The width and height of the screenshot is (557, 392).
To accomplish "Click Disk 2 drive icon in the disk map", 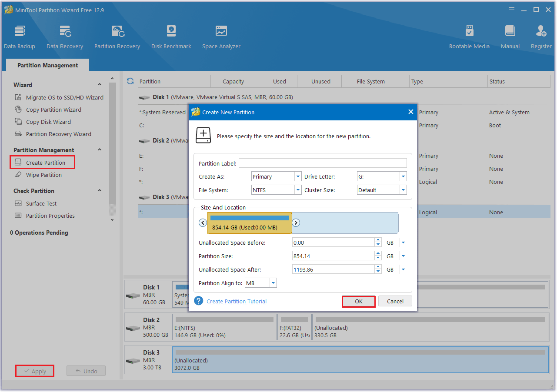I will pyautogui.click(x=133, y=328).
